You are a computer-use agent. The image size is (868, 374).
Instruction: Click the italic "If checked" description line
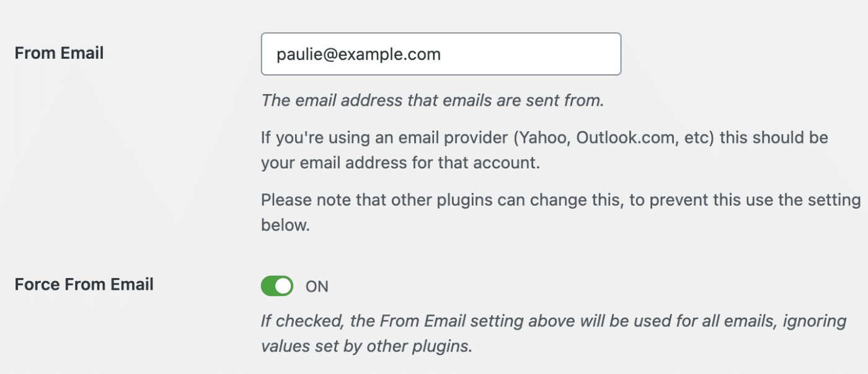(x=298, y=321)
